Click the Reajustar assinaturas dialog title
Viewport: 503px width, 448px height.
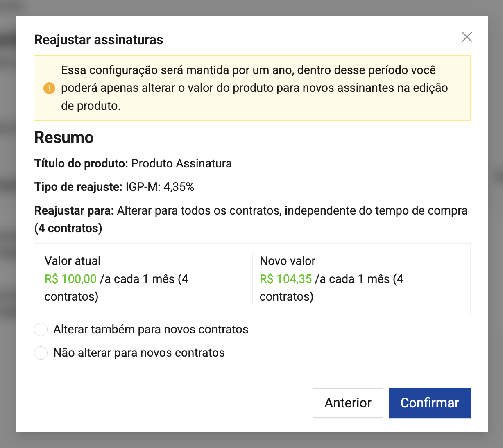coord(99,40)
